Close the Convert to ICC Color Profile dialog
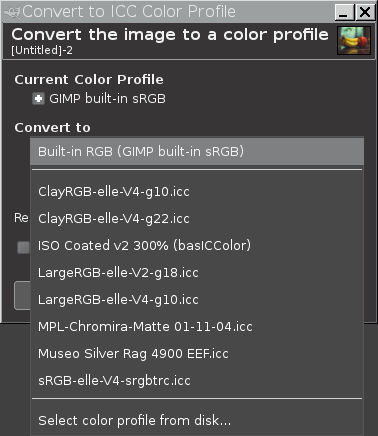Image resolution: width=378 pixels, height=436 pixels. coord(365,12)
